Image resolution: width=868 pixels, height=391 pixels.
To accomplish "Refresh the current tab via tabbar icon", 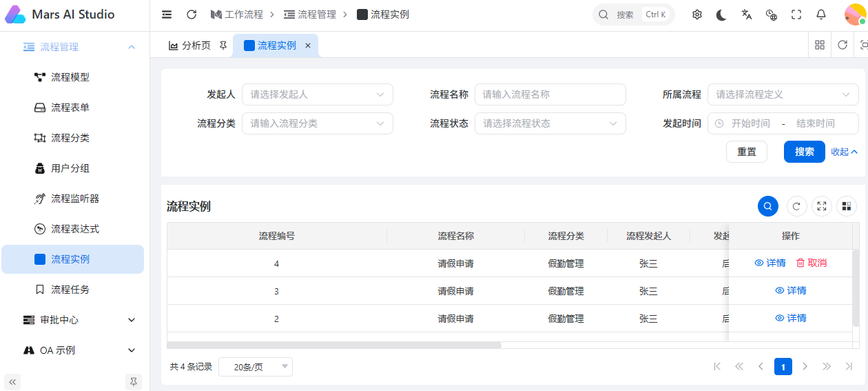I will pos(843,45).
